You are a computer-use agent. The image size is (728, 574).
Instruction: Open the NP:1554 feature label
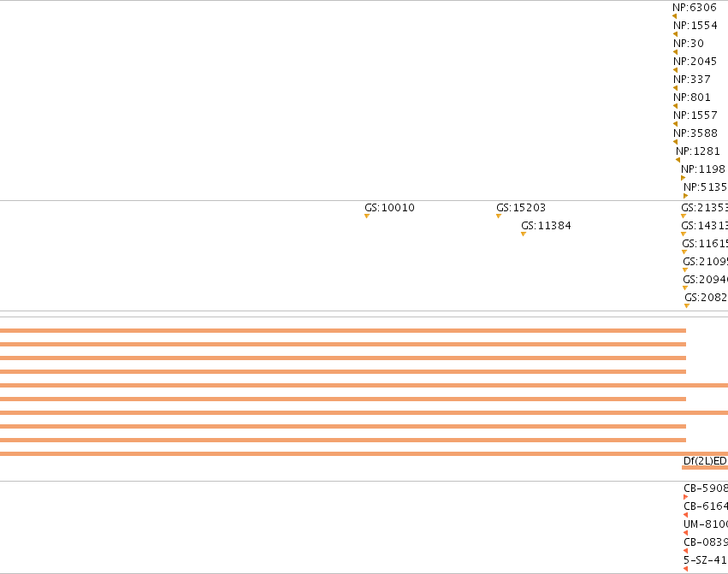point(695,26)
